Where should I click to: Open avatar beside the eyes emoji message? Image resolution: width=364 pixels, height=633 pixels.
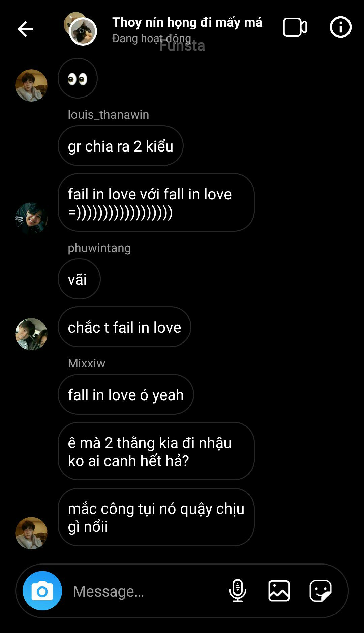31,85
